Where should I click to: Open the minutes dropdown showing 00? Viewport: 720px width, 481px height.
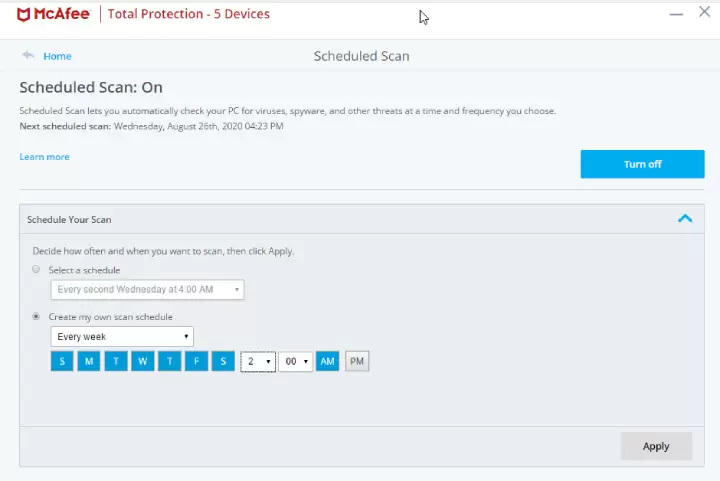pyautogui.click(x=296, y=362)
